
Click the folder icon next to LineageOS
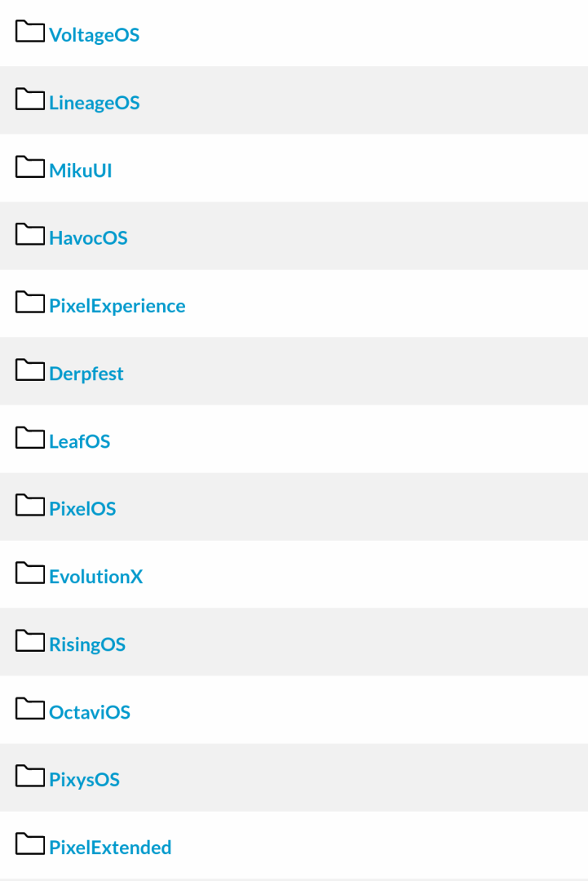[x=30, y=100]
